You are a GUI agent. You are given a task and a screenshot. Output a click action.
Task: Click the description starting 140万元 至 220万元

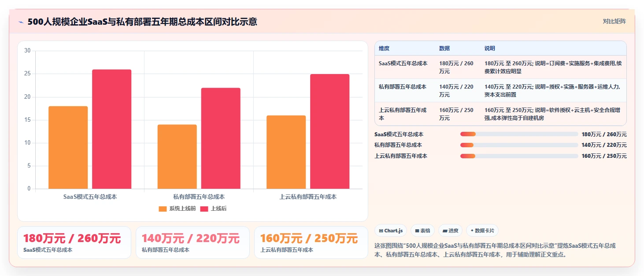(553, 91)
